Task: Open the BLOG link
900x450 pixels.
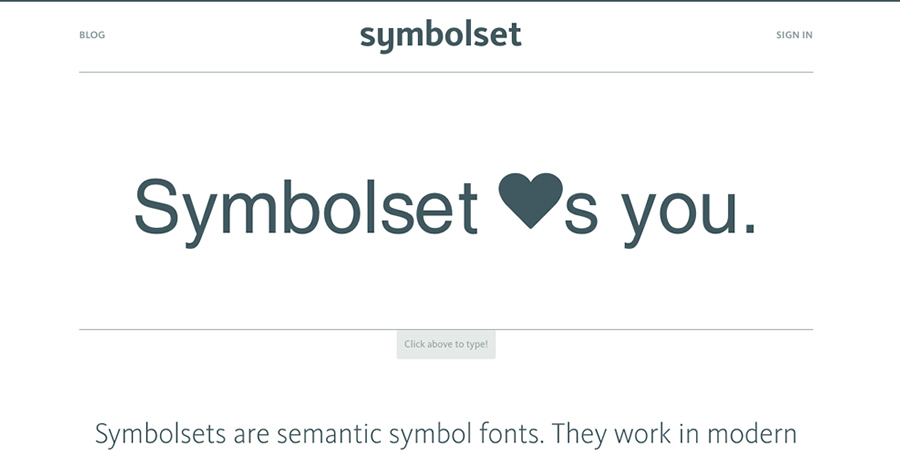Action: [92, 35]
